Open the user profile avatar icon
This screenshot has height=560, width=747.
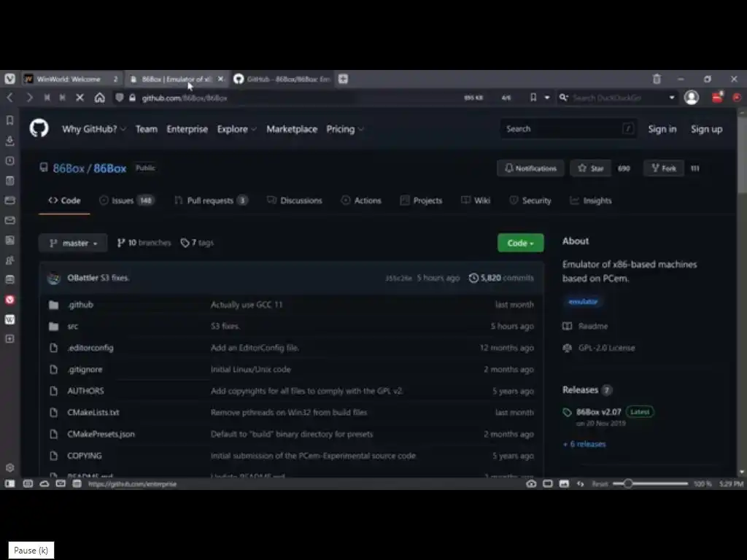692,98
